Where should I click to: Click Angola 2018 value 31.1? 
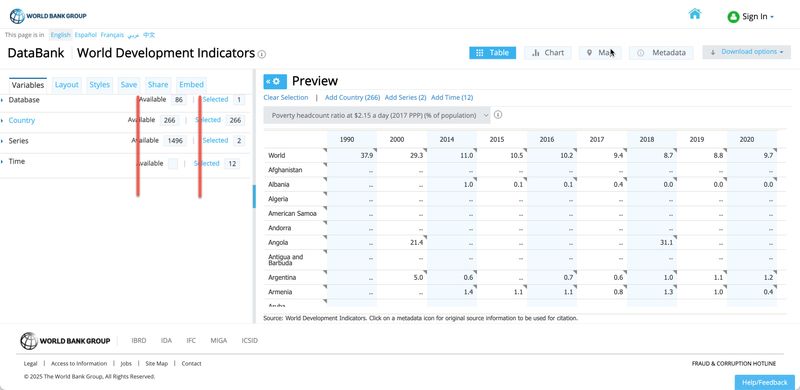coord(666,243)
